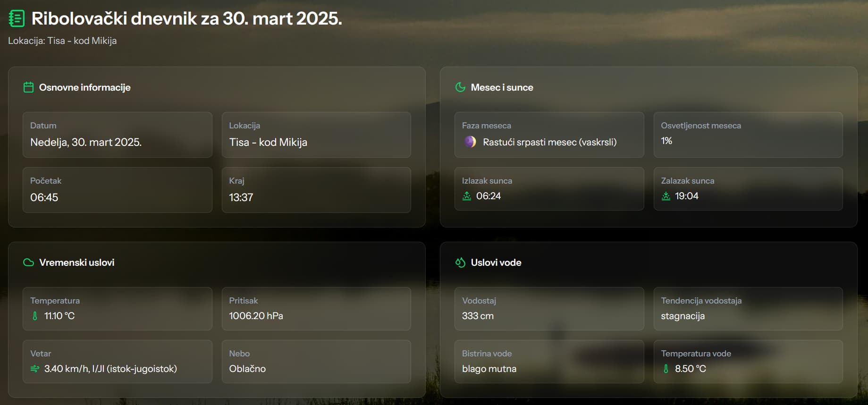Click the thermometer icon next to 8.50 °C

click(666, 369)
